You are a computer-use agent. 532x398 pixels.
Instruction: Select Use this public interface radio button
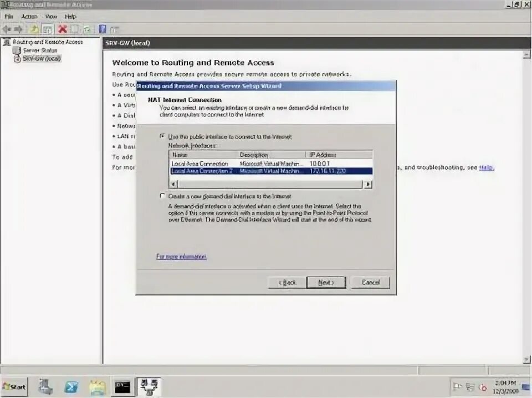pyautogui.click(x=162, y=136)
